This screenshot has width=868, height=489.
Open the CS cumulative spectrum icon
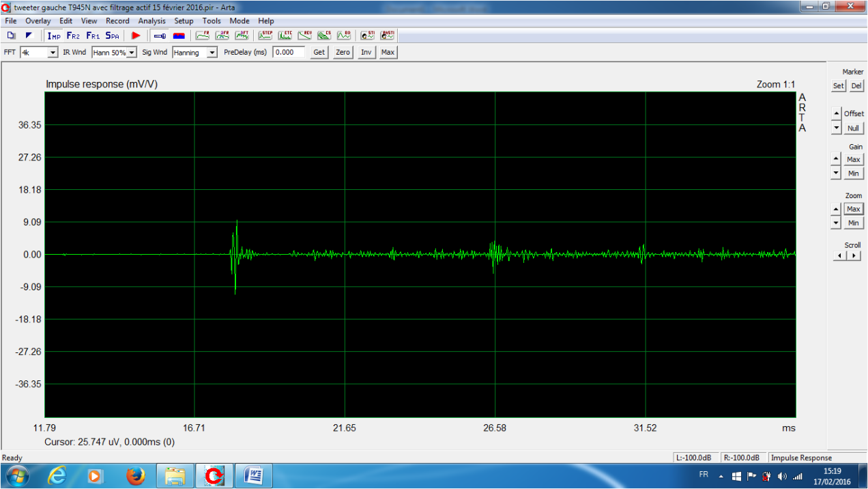tap(324, 36)
